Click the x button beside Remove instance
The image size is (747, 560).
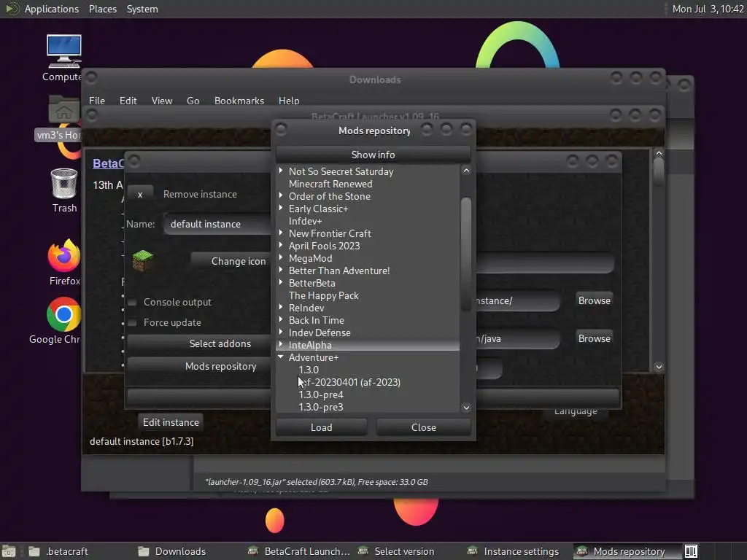140,194
